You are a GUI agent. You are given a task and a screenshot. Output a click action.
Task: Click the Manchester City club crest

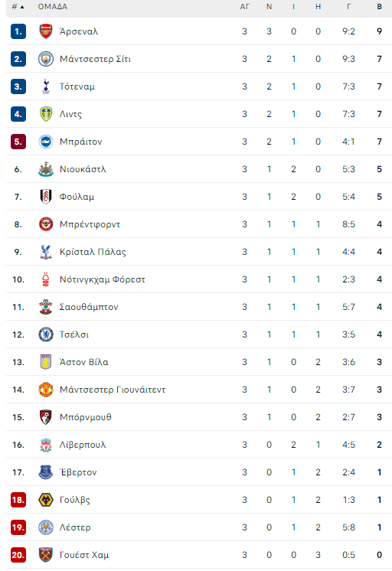(46, 59)
